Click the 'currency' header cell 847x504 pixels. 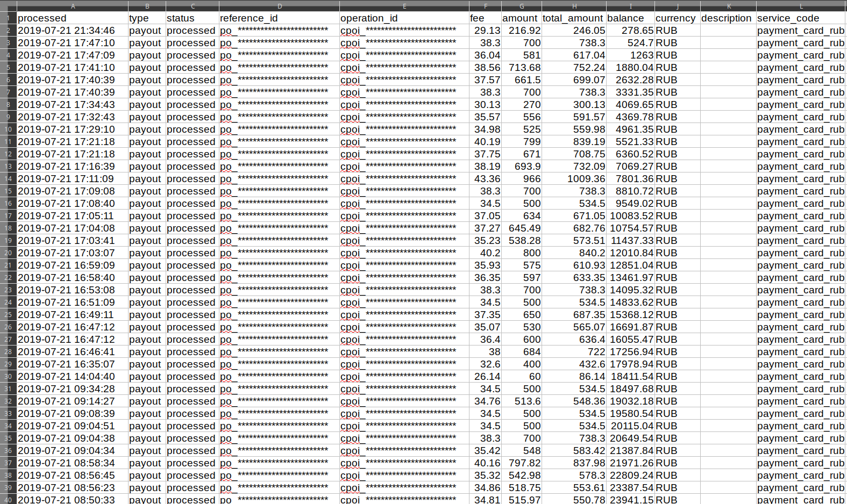(678, 18)
